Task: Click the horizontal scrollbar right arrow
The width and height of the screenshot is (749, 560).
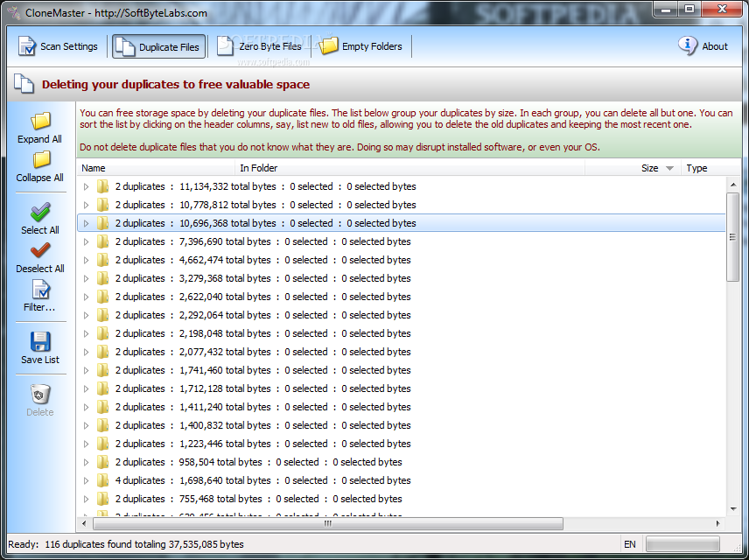Action: click(x=718, y=523)
